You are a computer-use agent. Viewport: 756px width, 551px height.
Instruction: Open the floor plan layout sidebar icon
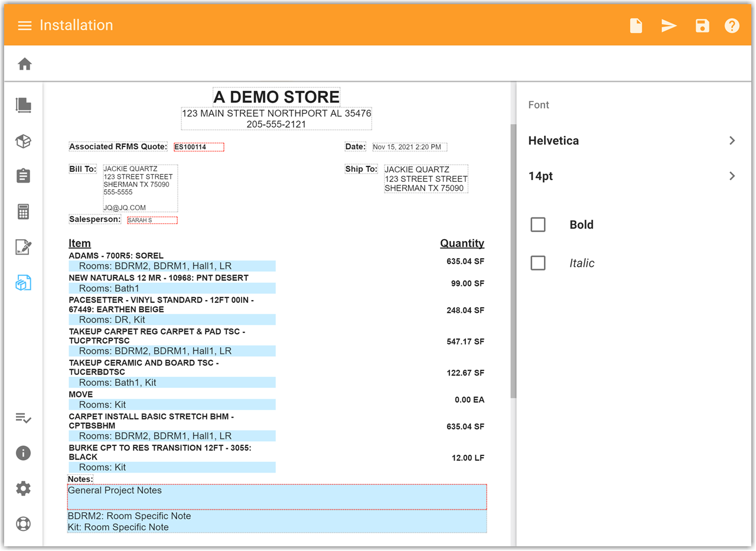click(x=24, y=105)
